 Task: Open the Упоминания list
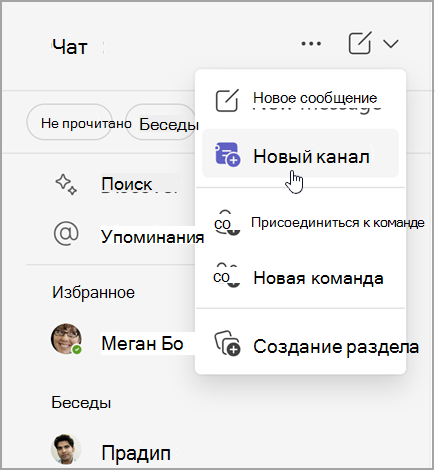pyautogui.click(x=152, y=237)
